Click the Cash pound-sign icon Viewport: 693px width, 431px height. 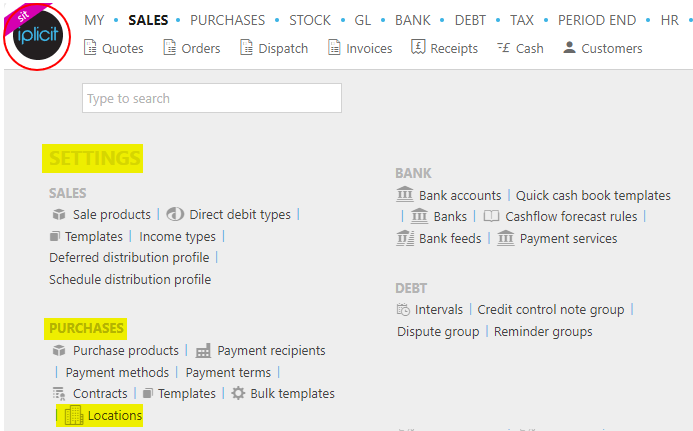(x=504, y=48)
